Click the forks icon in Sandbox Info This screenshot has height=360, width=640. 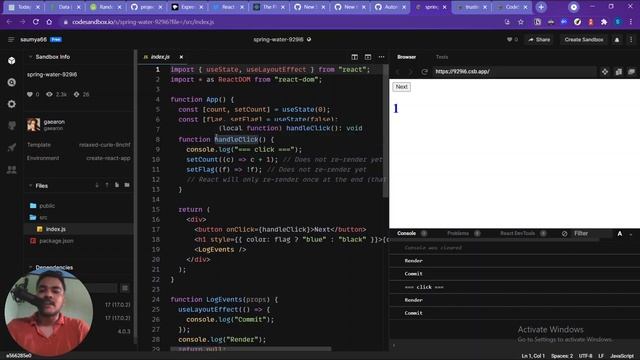coord(76,94)
